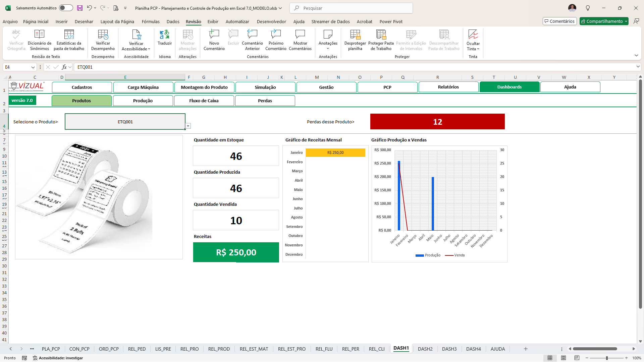Open the Fórmulas ribbon tab
The width and height of the screenshot is (644, 362).
point(151,21)
